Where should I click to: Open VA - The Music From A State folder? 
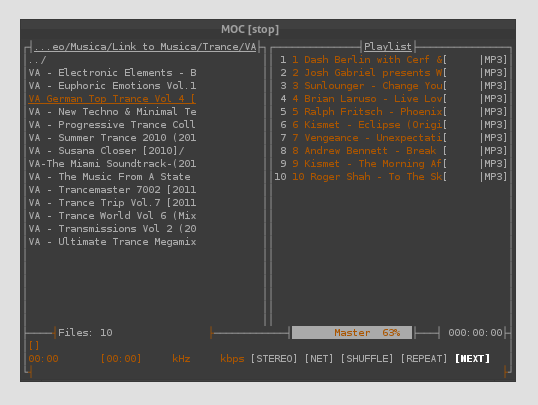pyautogui.click(x=109, y=177)
